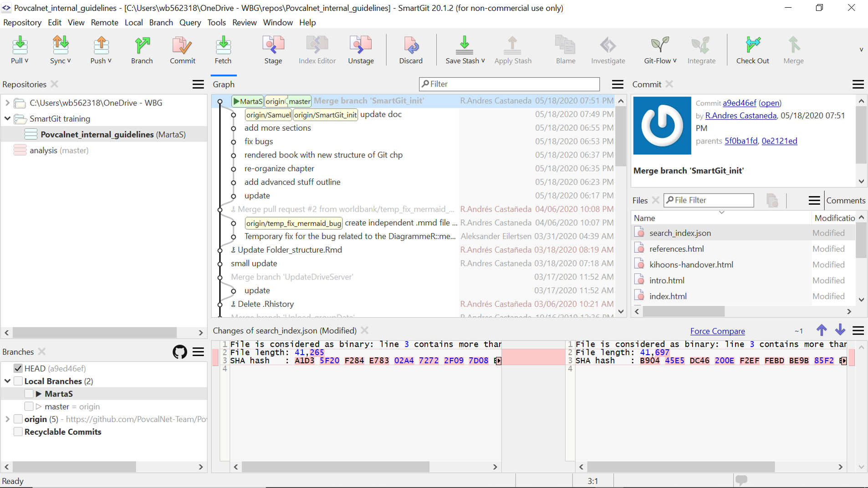Toggle the MartaS branch checkbox
Screen dimensions: 868x488
(x=29, y=394)
